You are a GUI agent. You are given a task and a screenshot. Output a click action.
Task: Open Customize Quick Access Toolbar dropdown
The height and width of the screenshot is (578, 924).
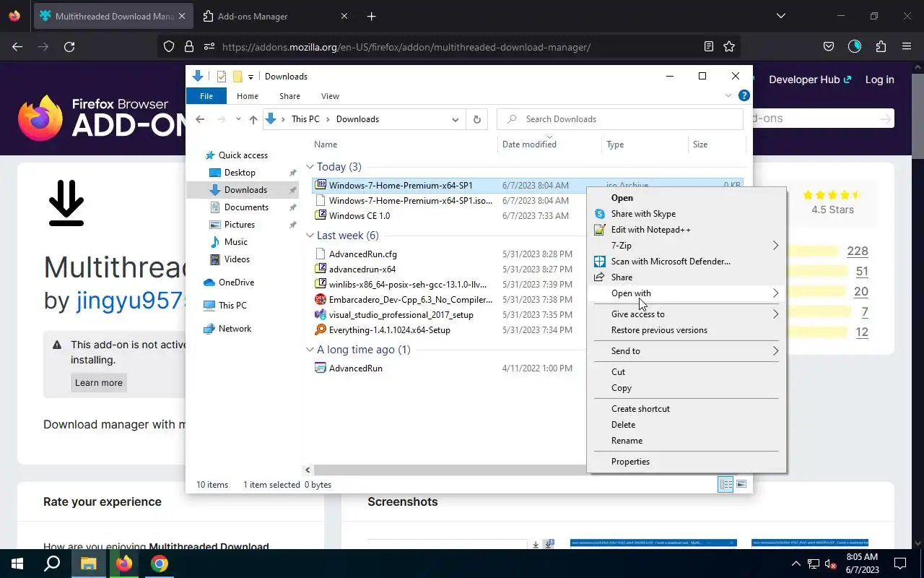[x=250, y=77]
